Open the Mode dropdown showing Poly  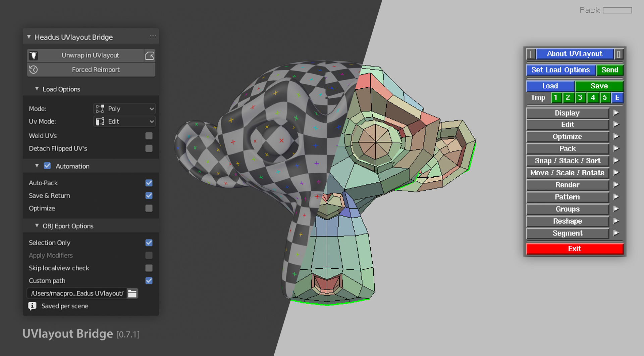click(x=124, y=109)
